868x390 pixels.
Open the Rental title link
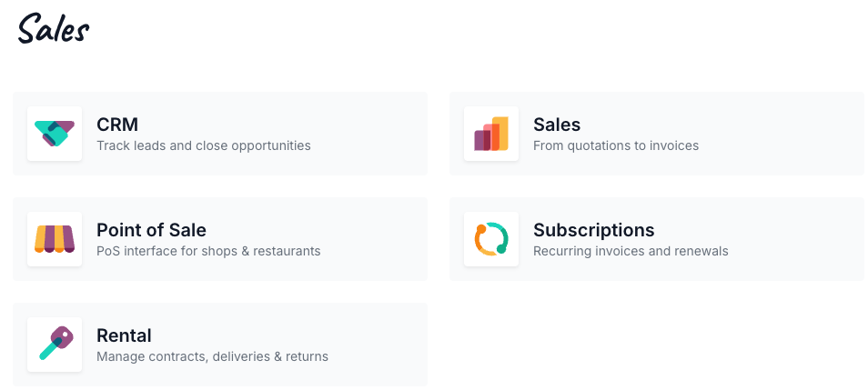(124, 335)
